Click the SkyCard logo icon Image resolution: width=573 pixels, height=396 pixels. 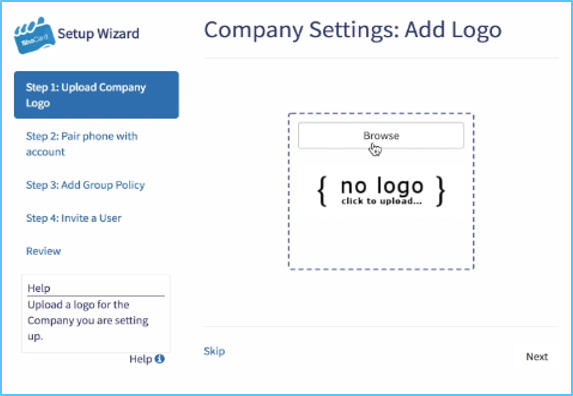[x=34, y=35]
